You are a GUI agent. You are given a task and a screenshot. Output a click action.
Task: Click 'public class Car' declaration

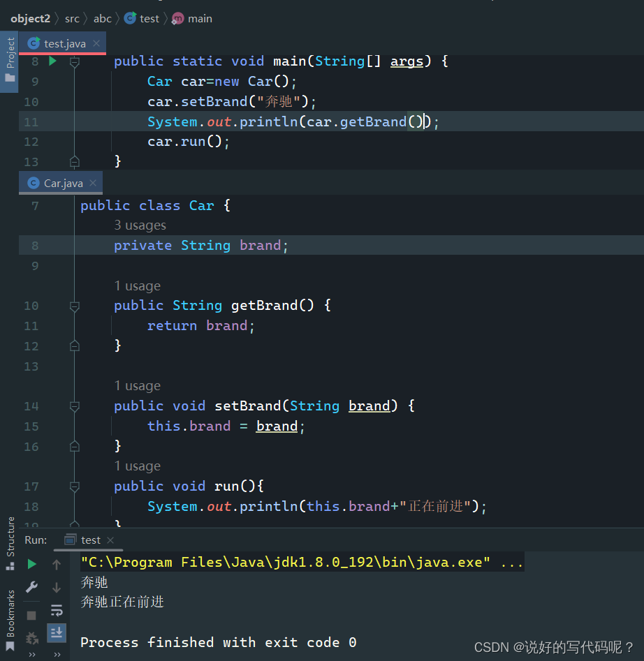click(x=147, y=206)
